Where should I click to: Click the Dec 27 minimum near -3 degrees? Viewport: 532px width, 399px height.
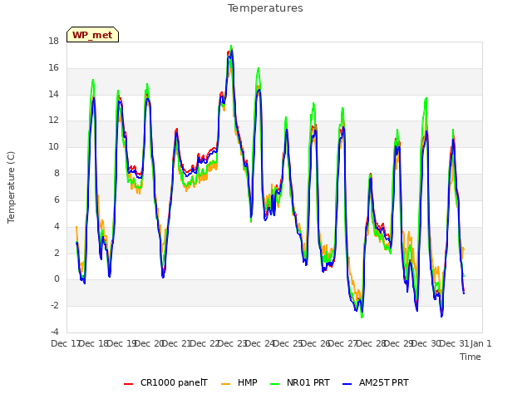pyautogui.click(x=362, y=316)
